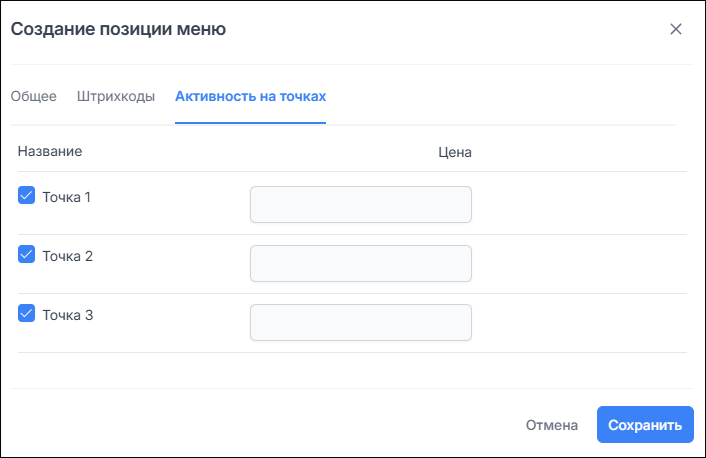Switch to the Общее tab
This screenshot has width=706, height=458.
[33, 97]
